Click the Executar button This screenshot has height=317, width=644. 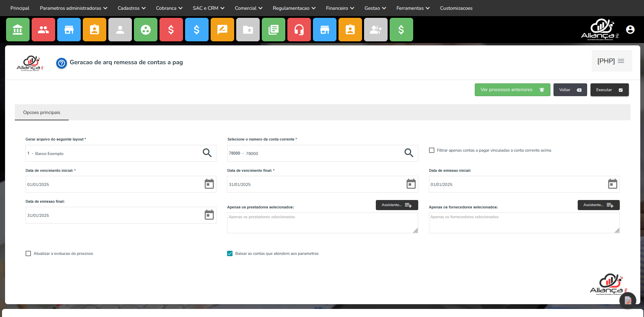coord(609,90)
